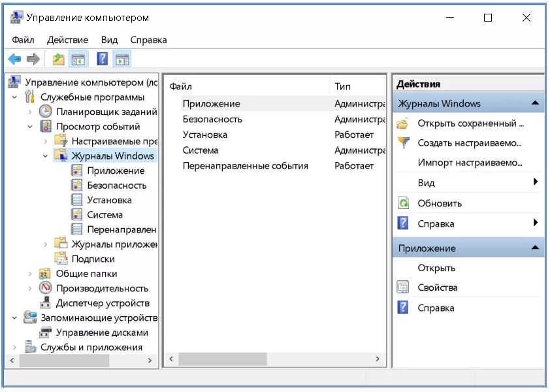
Task: Click the Диспетчер устройств icon
Action: pyautogui.click(x=45, y=303)
